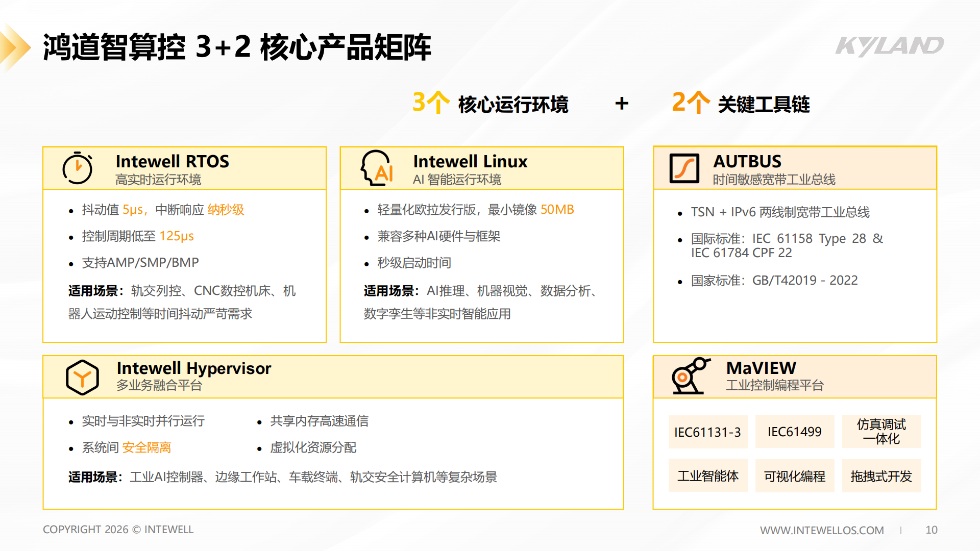The height and width of the screenshot is (551, 980).
Task: Click the 实时与非实时并行运行 bullet
Action: 143,420
